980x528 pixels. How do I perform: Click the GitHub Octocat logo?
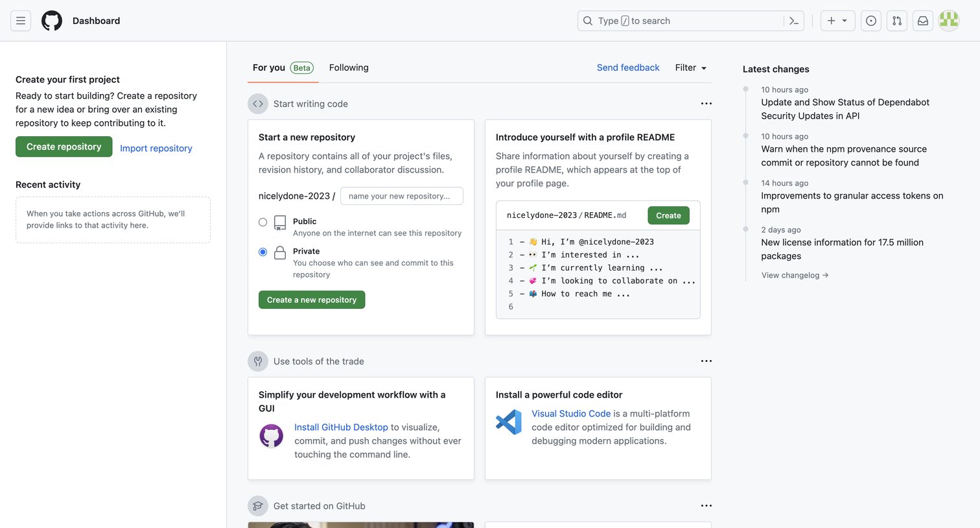tap(52, 21)
